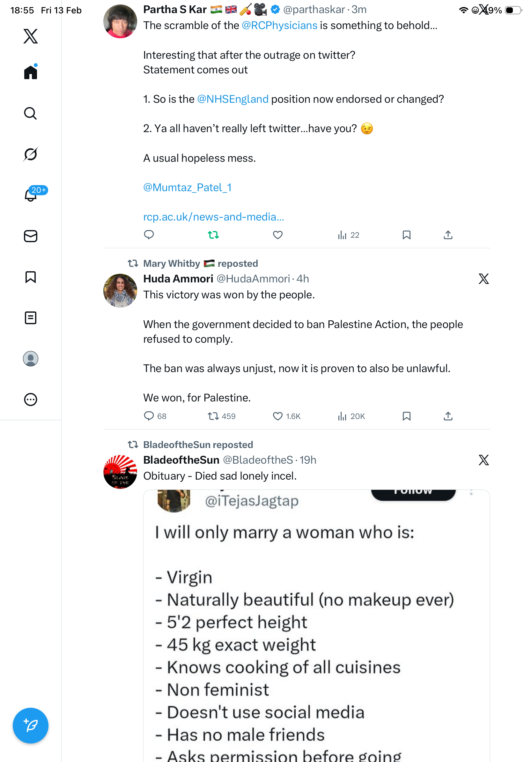Screen dimensions: 532x762
Task: Share Huda Ammori's post
Action: [x=448, y=416]
